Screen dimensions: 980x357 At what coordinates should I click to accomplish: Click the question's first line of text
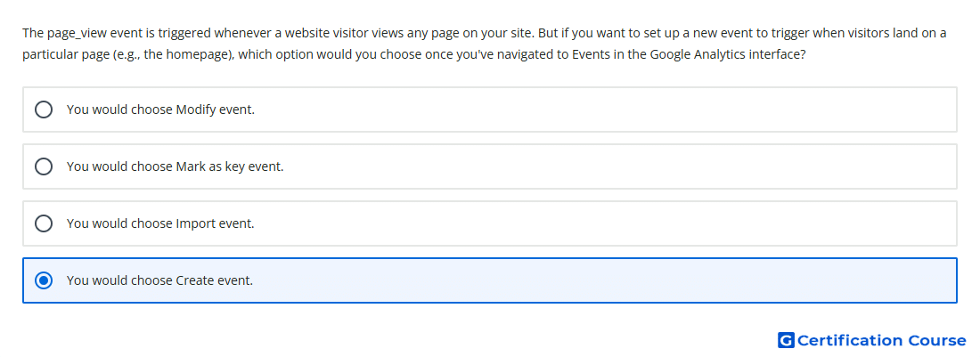pos(485,33)
